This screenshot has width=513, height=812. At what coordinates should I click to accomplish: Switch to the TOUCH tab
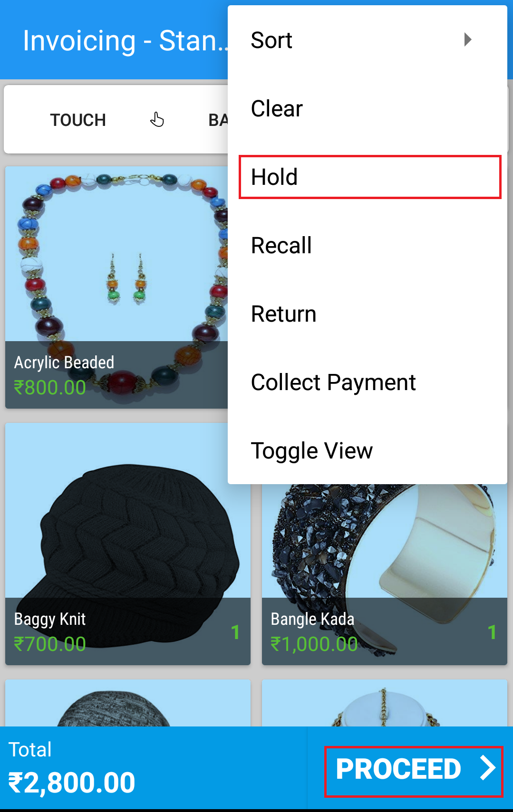[78, 120]
